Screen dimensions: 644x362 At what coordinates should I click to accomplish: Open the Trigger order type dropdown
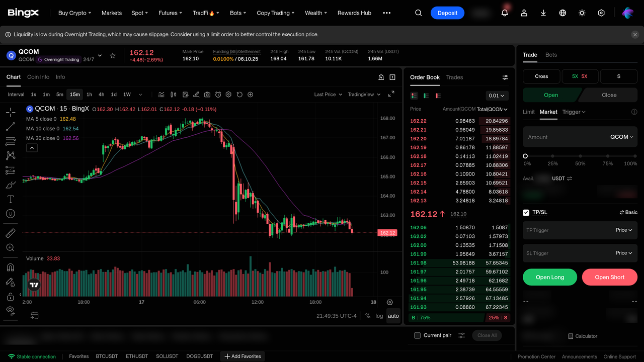click(x=574, y=112)
